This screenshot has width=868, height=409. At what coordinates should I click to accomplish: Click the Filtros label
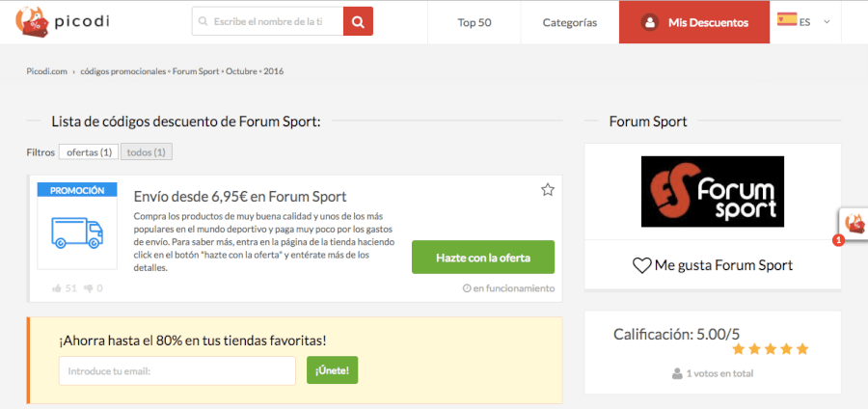[41, 152]
